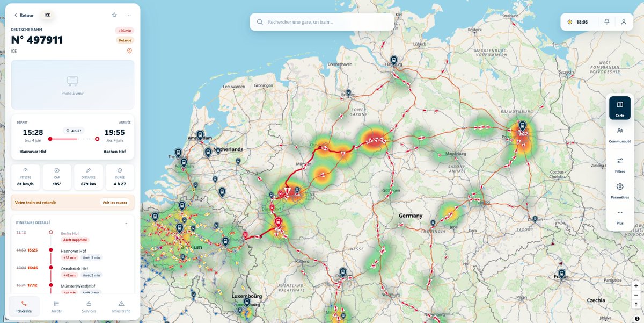
Task: Click the Bremen station marker on map
Action: coord(348,92)
